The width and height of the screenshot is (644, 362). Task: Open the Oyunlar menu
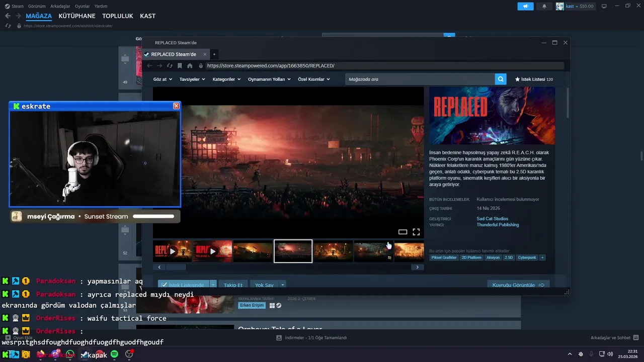pyautogui.click(x=83, y=7)
